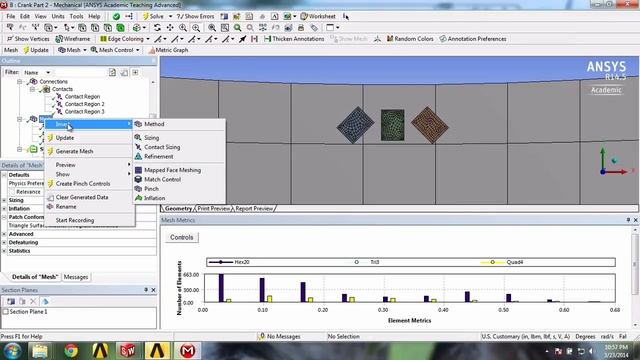Click the green checkmark toolbar icon

pos(116,16)
